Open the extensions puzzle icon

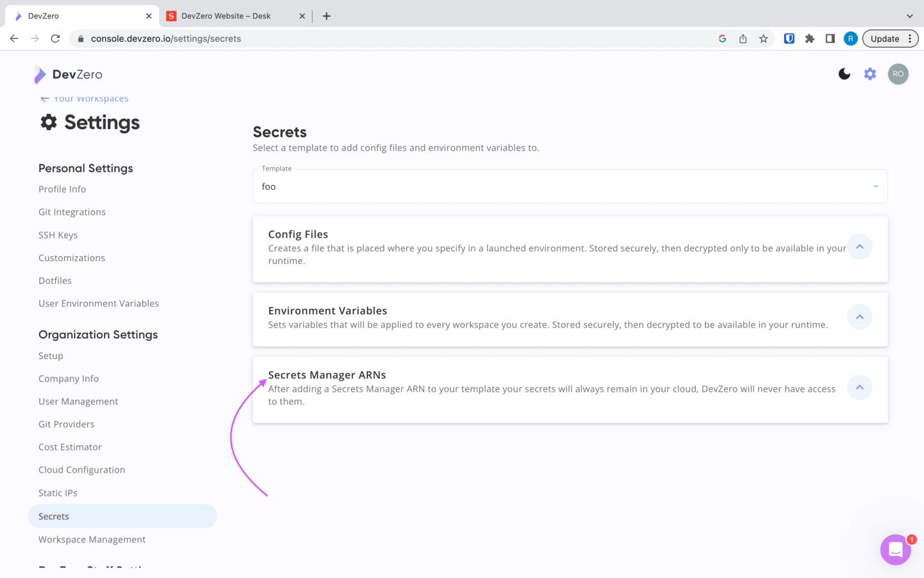coord(810,39)
